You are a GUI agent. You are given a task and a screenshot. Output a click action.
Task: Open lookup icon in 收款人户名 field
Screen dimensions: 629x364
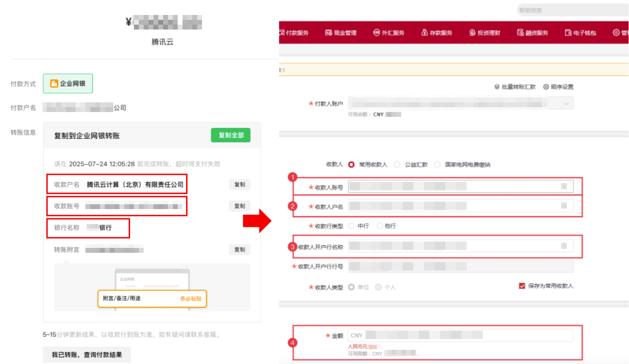pos(564,205)
